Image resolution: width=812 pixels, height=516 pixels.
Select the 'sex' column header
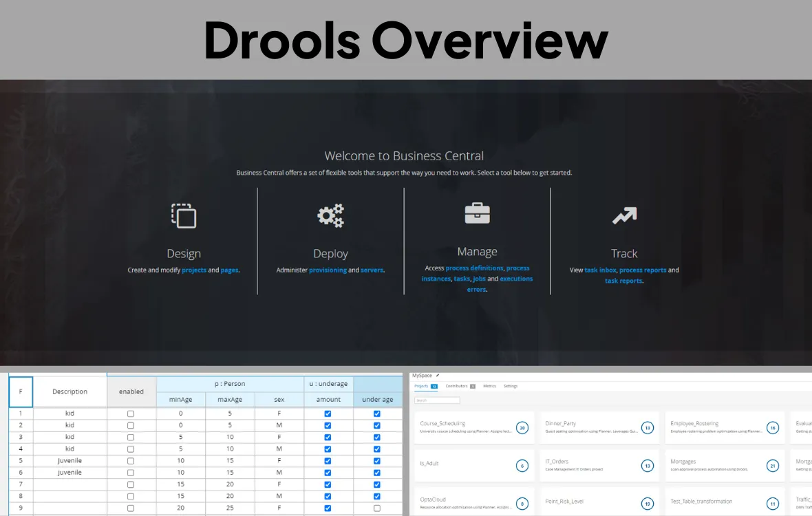(x=279, y=400)
